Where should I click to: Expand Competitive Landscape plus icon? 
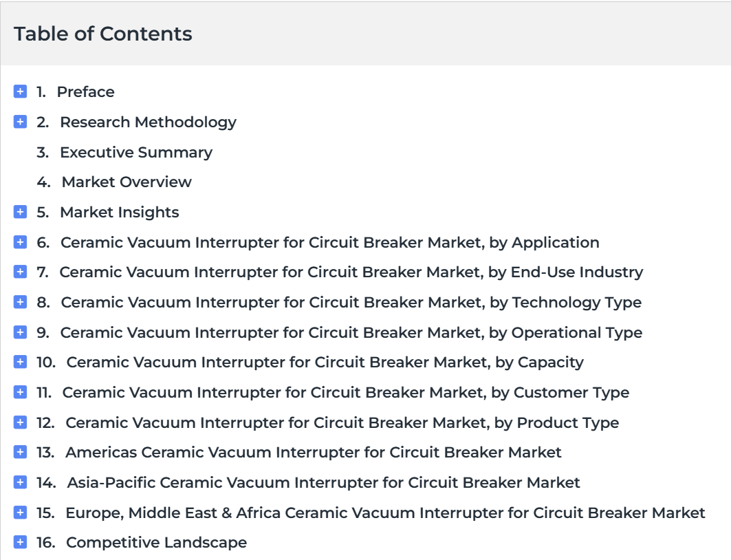tap(20, 542)
